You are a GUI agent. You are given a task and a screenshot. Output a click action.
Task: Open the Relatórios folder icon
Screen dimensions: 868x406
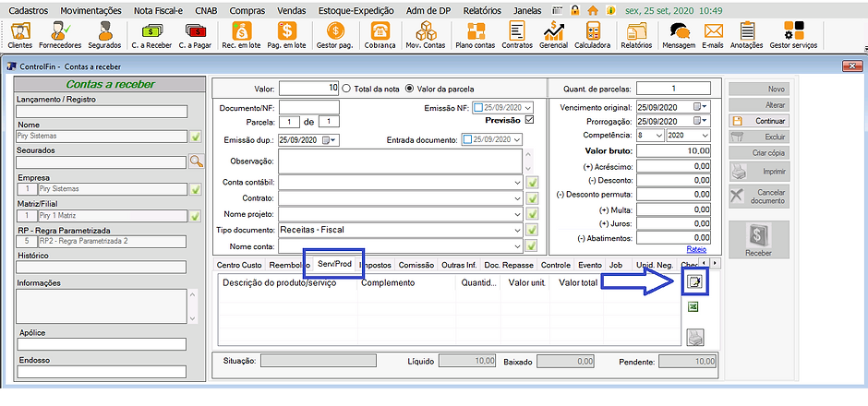click(x=636, y=35)
